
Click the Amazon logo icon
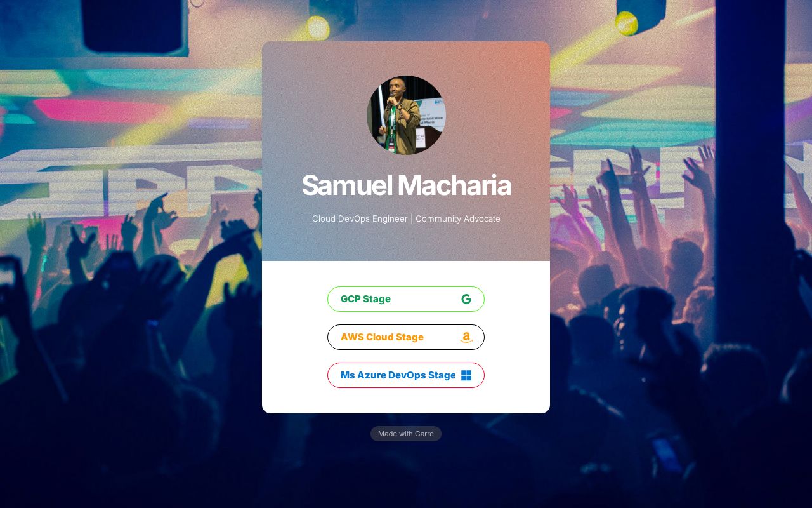point(466,337)
